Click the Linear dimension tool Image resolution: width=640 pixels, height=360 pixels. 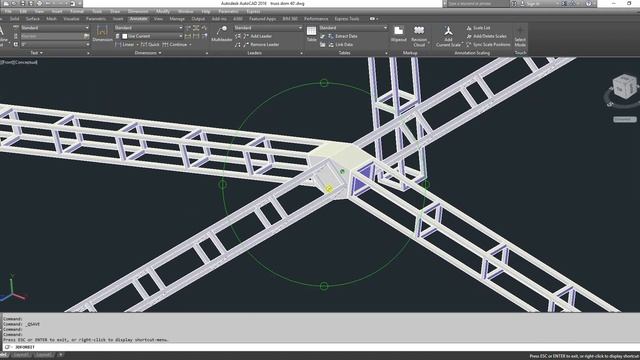pos(124,44)
